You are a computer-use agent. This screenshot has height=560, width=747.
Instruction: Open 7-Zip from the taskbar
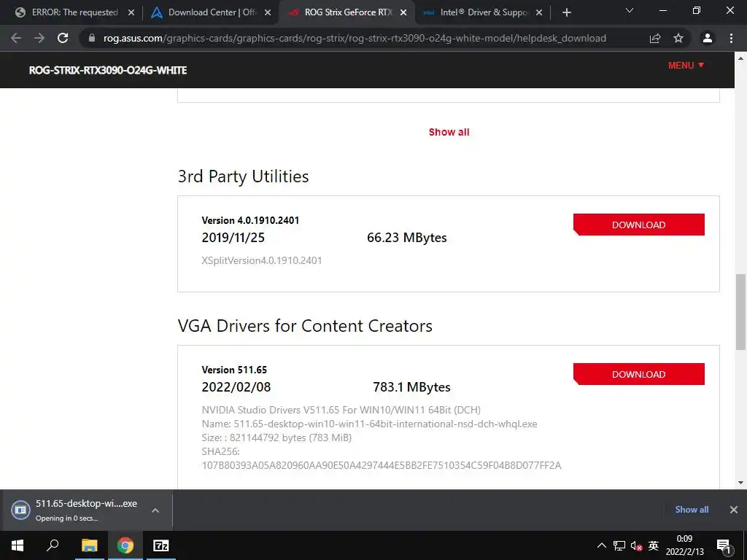pos(161,545)
